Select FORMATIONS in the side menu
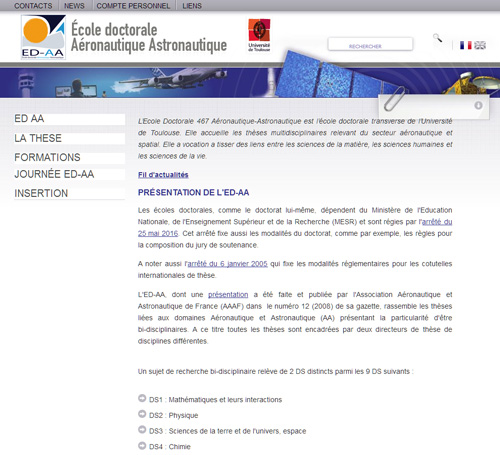This screenshot has width=500, height=455. (69, 158)
